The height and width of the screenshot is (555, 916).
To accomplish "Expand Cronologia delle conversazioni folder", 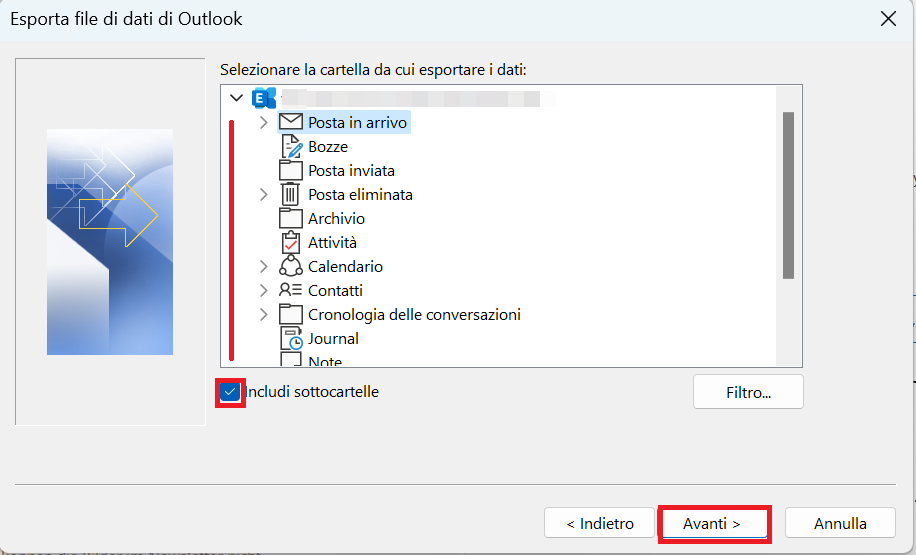I will [263, 314].
